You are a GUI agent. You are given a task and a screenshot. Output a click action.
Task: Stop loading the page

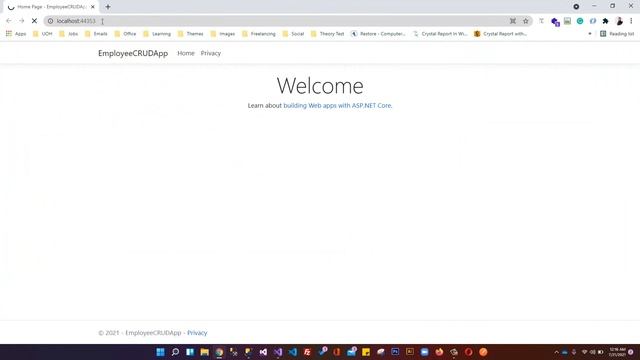pyautogui.click(x=34, y=21)
